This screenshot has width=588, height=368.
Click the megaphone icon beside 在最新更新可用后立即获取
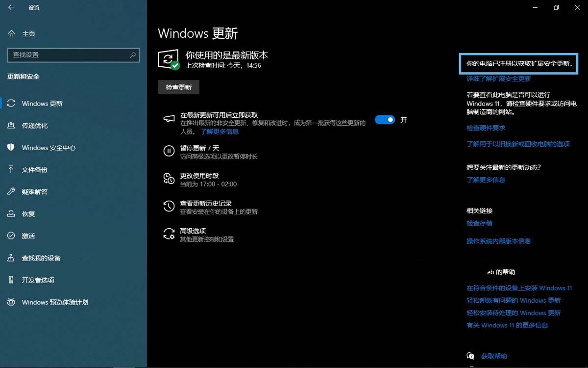[169, 119]
